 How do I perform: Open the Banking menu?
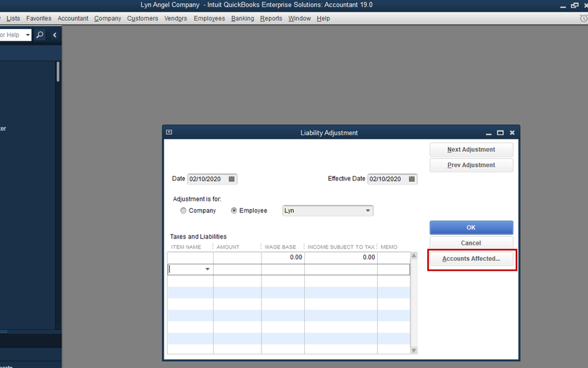[242, 18]
